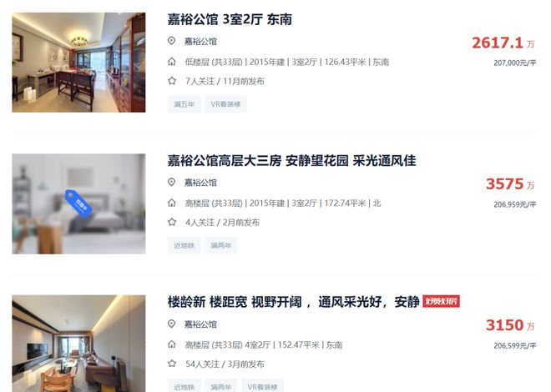Click the 满两年 tag on second listing
This screenshot has width=551, height=392.
tap(221, 245)
